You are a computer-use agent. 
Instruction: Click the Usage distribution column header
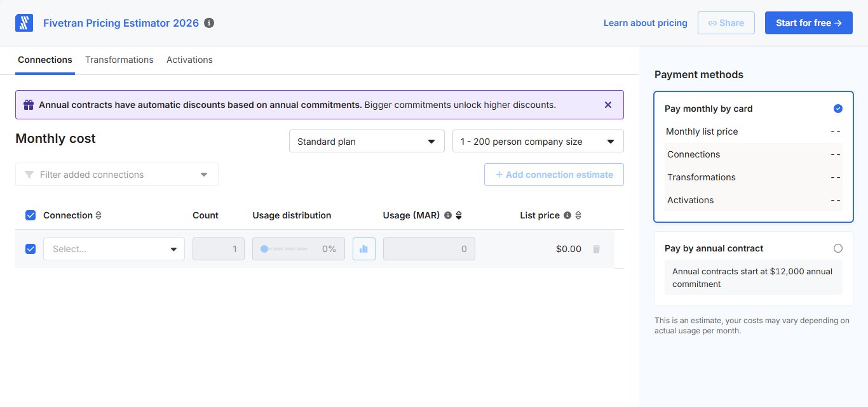click(292, 215)
